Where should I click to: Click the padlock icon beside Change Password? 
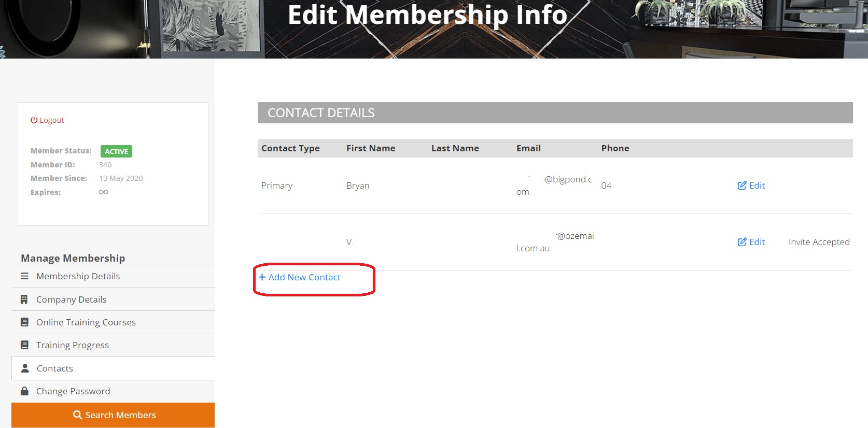pyautogui.click(x=24, y=391)
